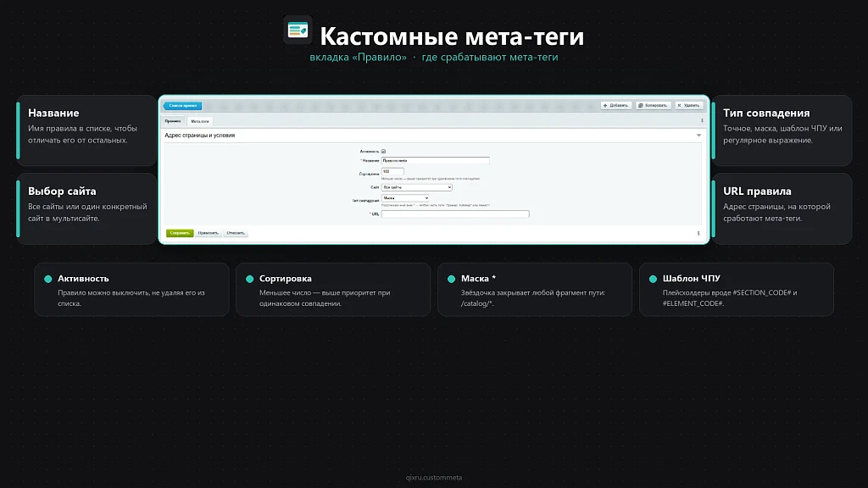The image size is (868, 488).
Task: Click the Кастомные мета-теги title
Action: [452, 36]
